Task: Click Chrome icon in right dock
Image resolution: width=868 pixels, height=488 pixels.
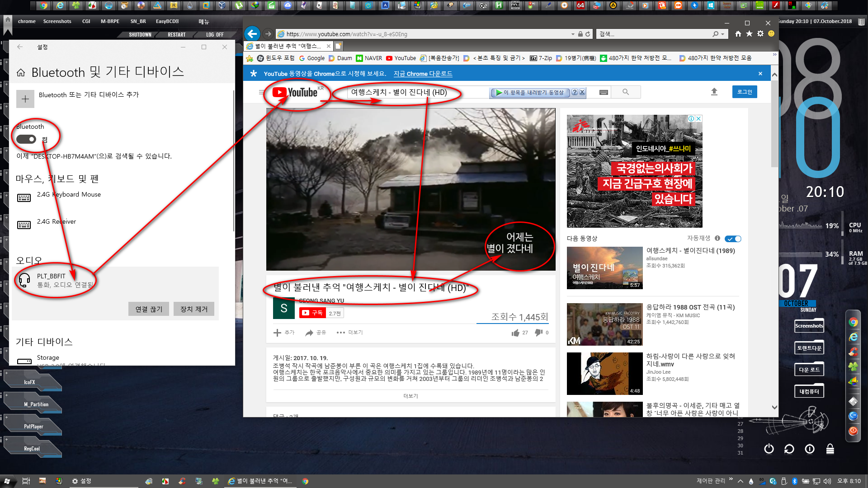Action: pos(853,322)
